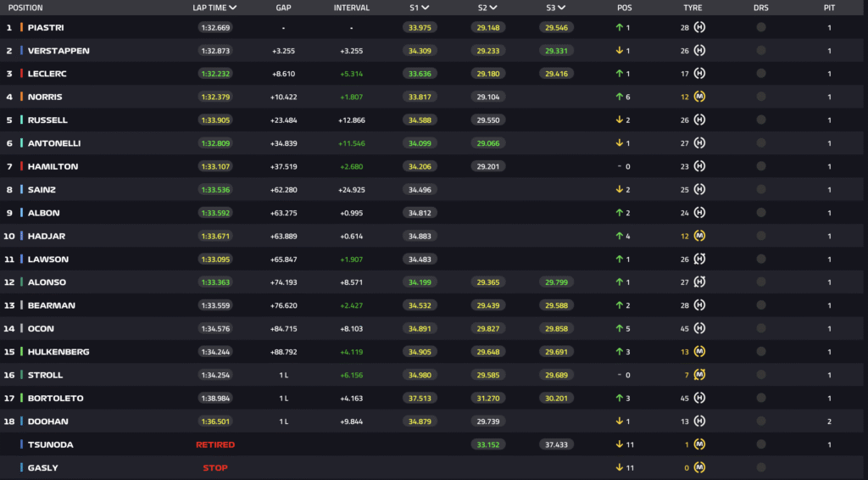
Task: Click Gasly's red STOP status
Action: pos(215,468)
